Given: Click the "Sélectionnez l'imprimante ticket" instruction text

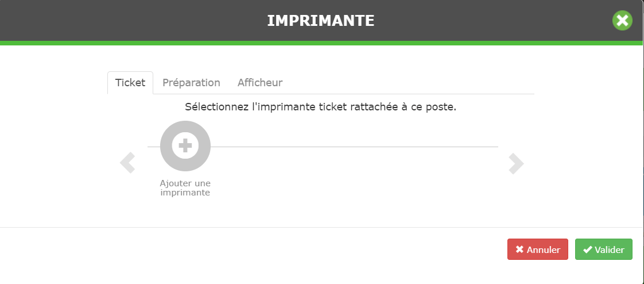Looking at the screenshot, I should pyautogui.click(x=320, y=107).
